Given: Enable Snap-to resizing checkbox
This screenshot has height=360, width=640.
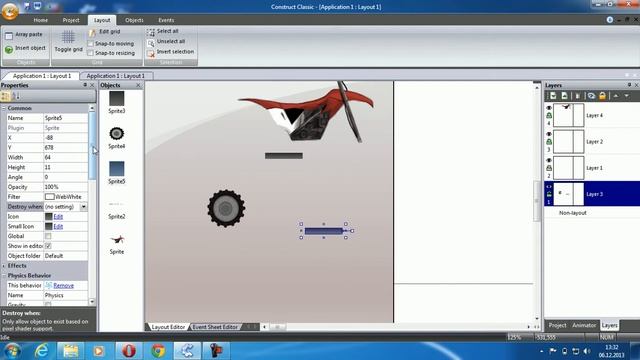Looking at the screenshot, I should [91, 53].
